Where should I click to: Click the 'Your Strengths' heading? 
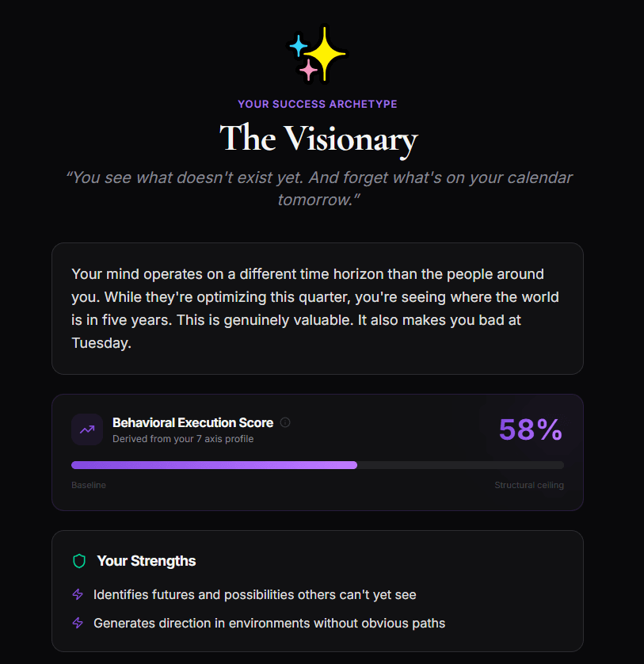147,561
